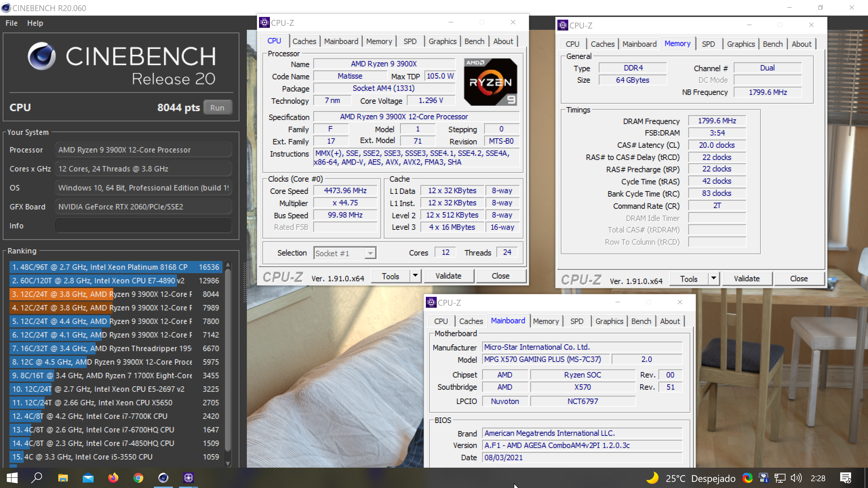The width and height of the screenshot is (868, 488).
Task: Select ranking entry scoring 7989
Action: (x=116, y=307)
